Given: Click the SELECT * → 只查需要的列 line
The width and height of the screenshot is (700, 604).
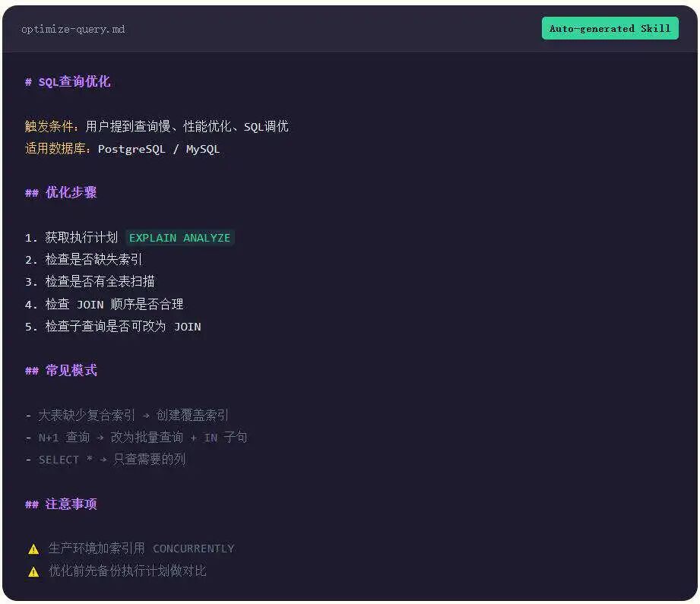Looking at the screenshot, I should [106, 459].
